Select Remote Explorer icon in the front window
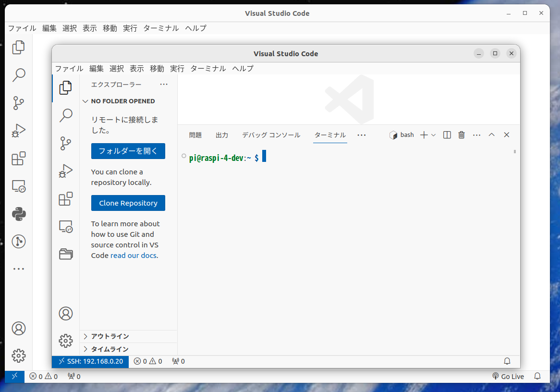The image size is (560, 392). click(66, 227)
